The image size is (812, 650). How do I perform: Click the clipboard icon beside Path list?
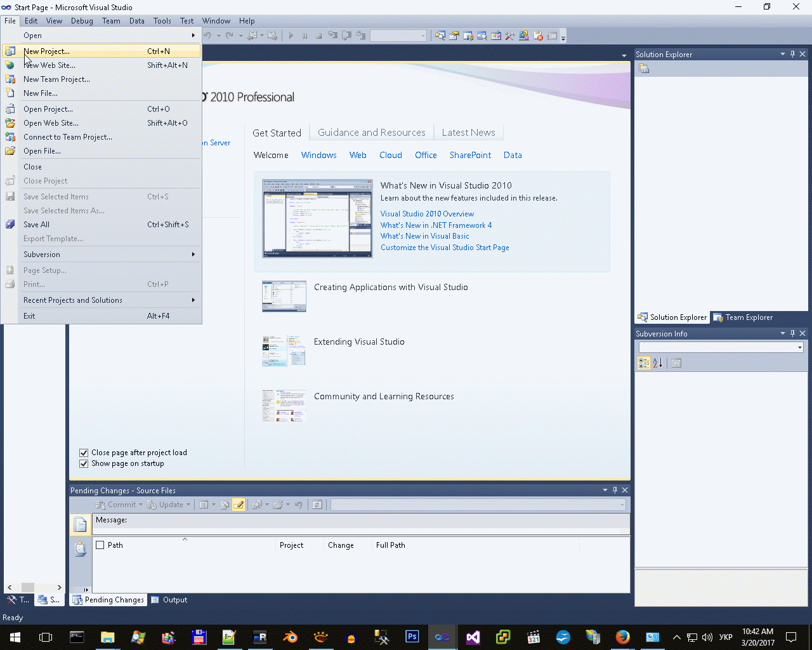(81, 549)
